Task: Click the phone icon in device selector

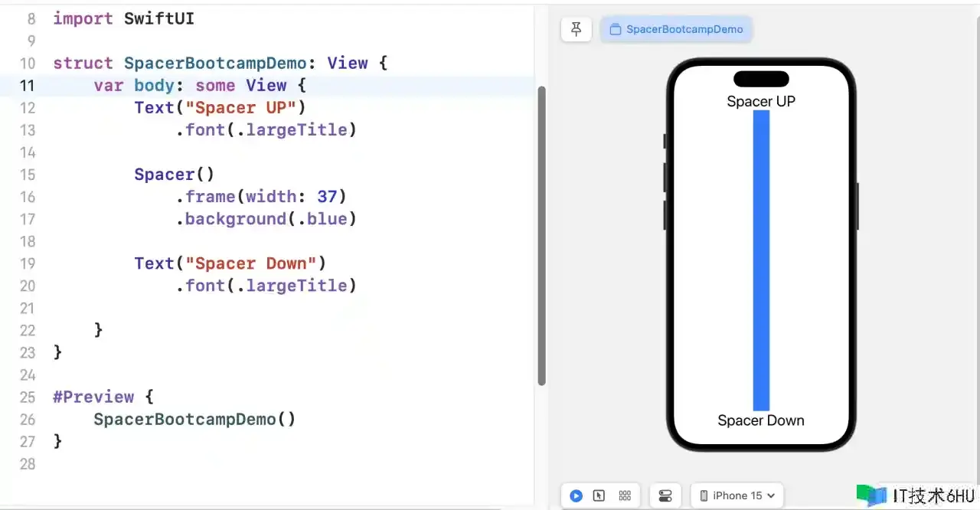Action: point(704,495)
